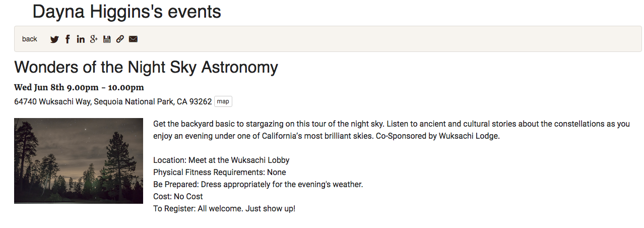Click the To Register text line
The height and width of the screenshot is (228, 644).
click(224, 208)
